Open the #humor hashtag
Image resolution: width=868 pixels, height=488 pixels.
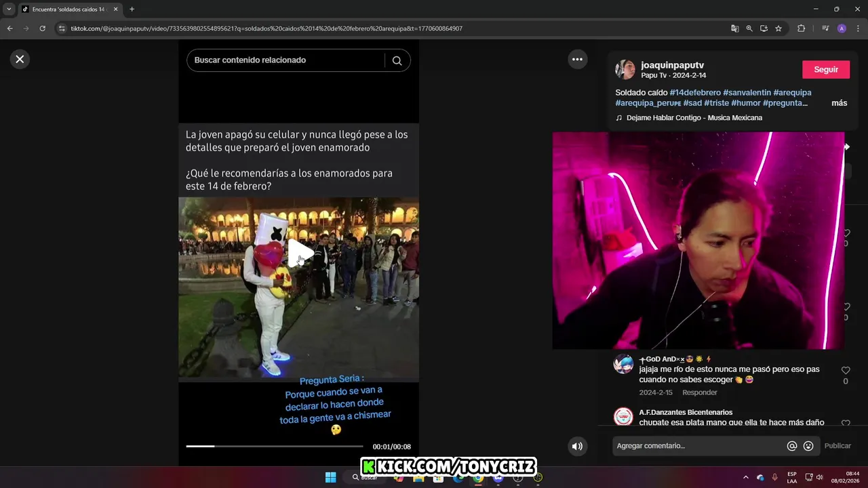click(746, 103)
